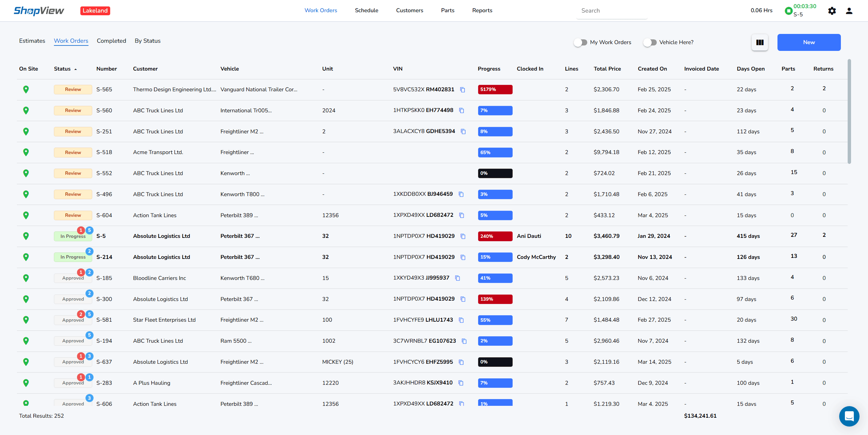Screen dimensions: 868x435
Task: Click the column chooser icon
Action: pyautogui.click(x=760, y=42)
